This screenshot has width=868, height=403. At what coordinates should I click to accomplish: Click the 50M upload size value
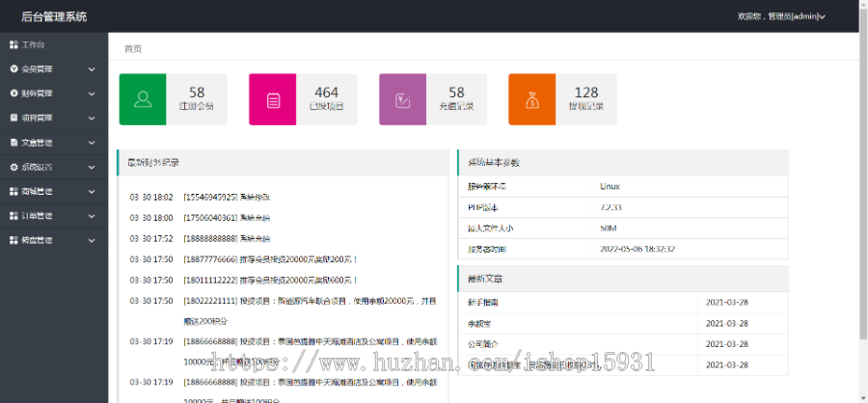[x=608, y=228]
